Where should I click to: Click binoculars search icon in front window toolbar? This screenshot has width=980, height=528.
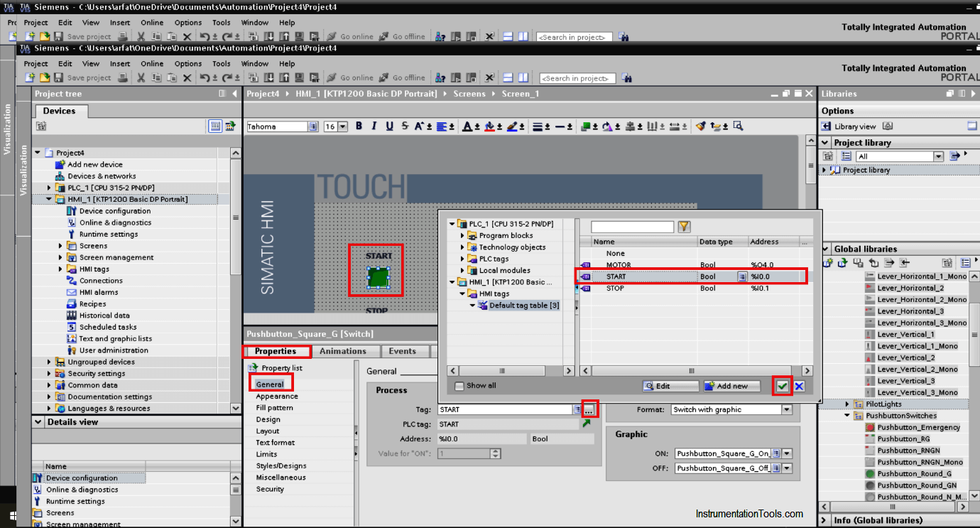pos(626,77)
